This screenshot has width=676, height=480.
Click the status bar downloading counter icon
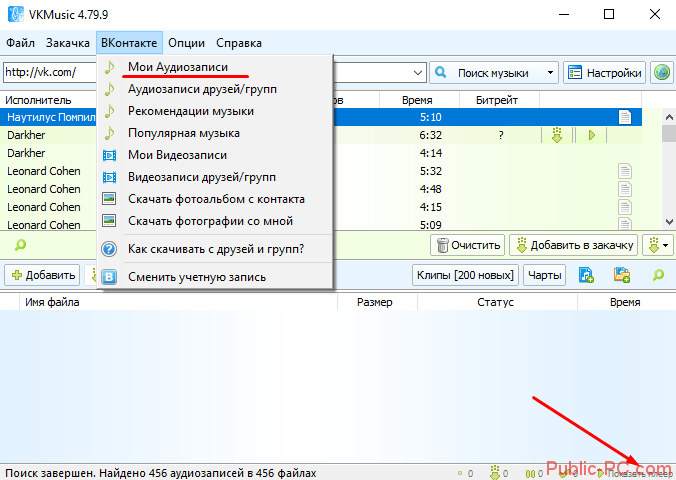pyautogui.click(x=495, y=473)
